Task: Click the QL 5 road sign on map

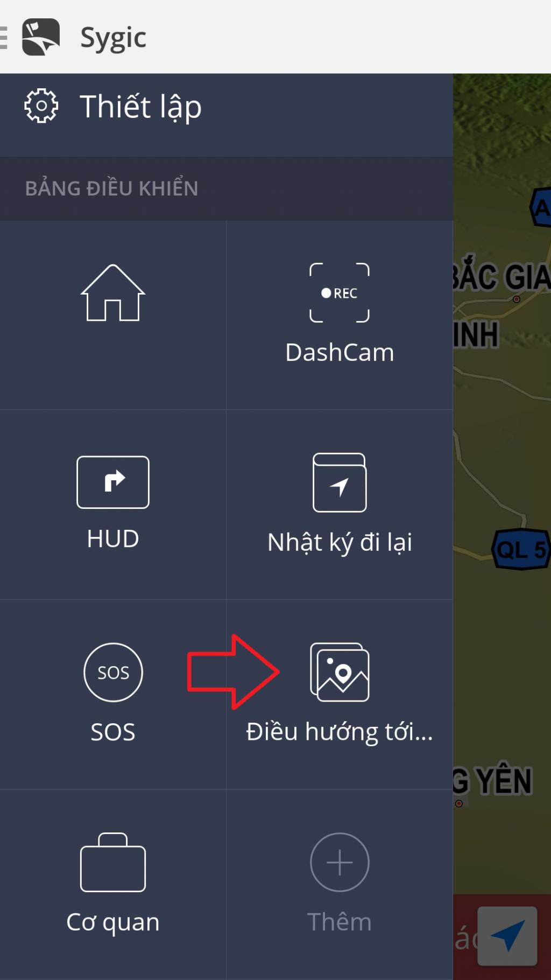Action: (521, 550)
